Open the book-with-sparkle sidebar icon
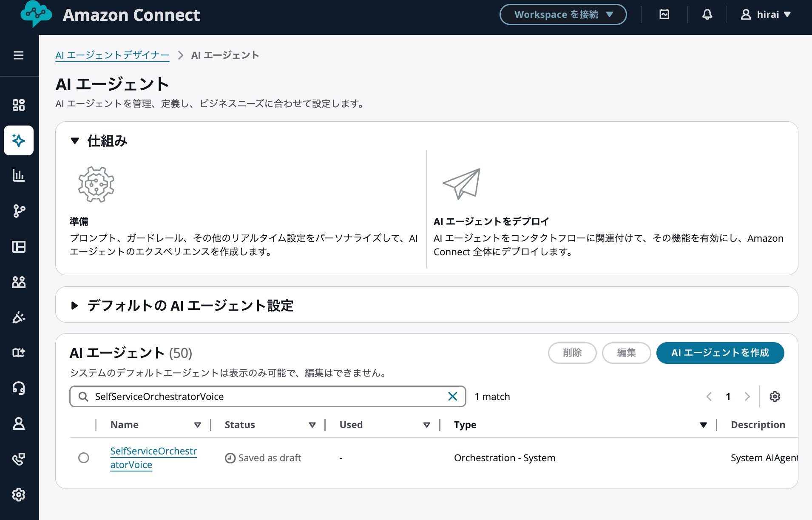 click(19, 352)
